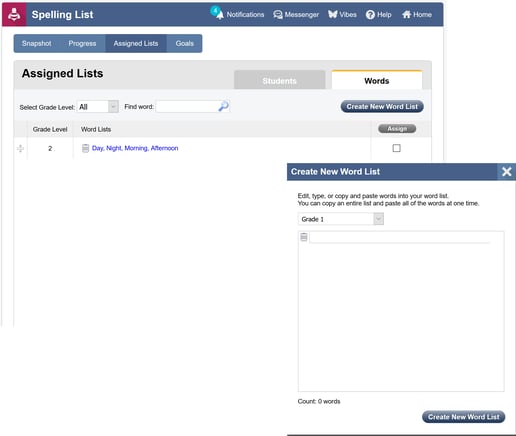This screenshot has height=436, width=516.
Task: Switch to the Students tab
Action: coord(279,80)
